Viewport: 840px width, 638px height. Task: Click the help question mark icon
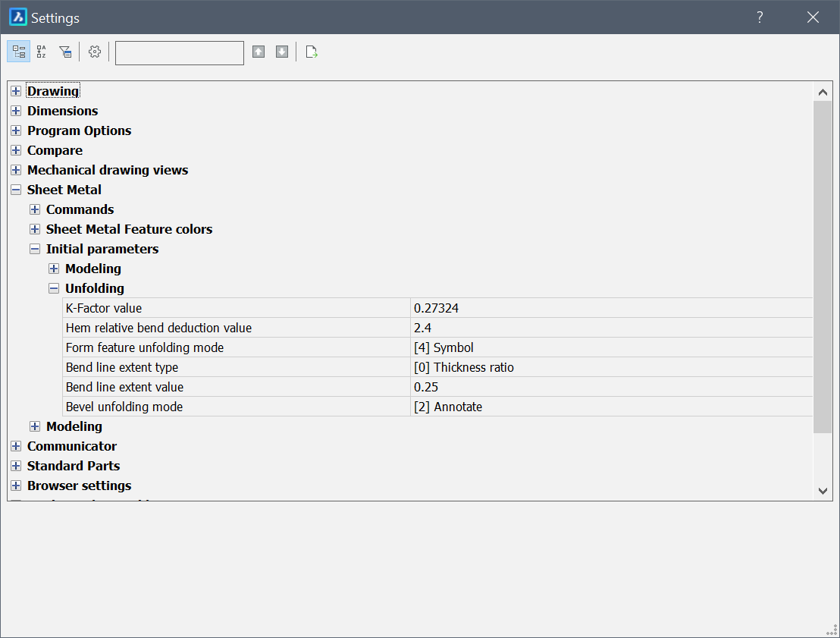760,17
